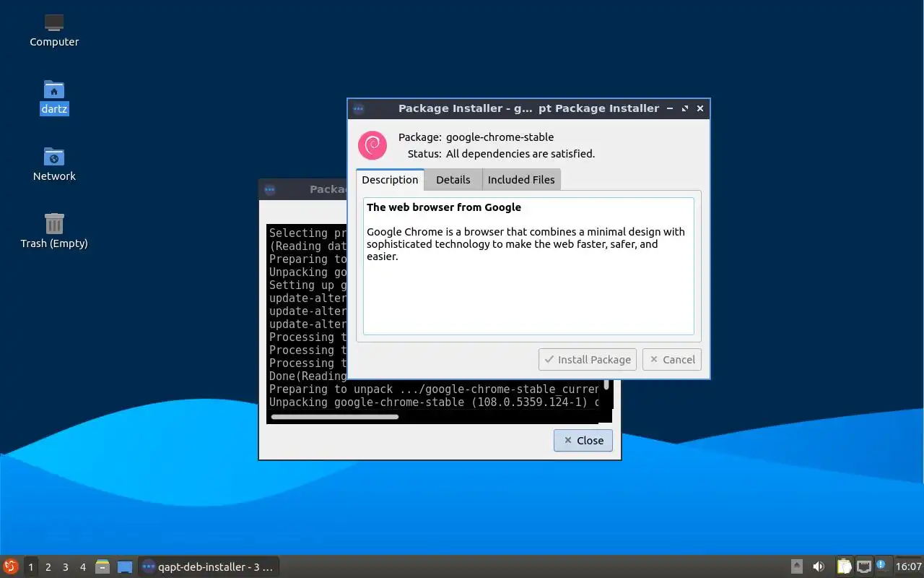
Task: Click the terminal output vertical scrollbar
Action: (x=607, y=385)
